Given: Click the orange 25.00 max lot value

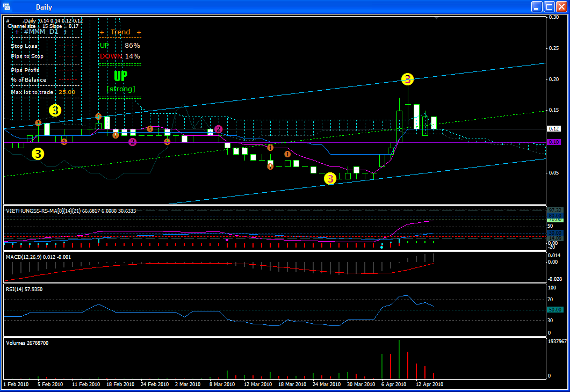Looking at the screenshot, I should tap(67, 92).
